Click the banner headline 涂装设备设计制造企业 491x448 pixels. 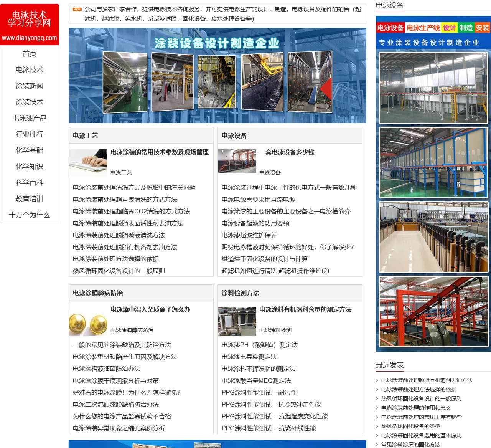pyautogui.click(x=217, y=43)
